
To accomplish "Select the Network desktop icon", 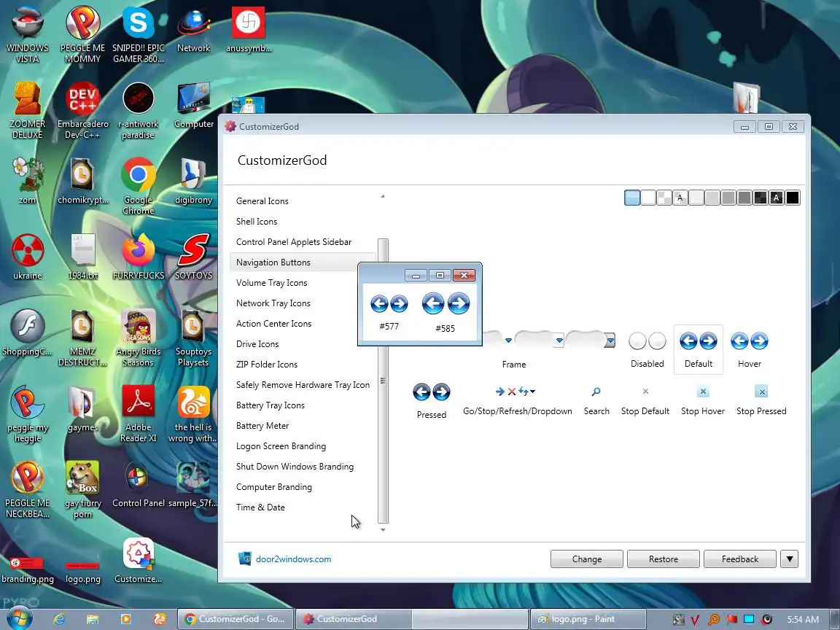I will coord(193,29).
